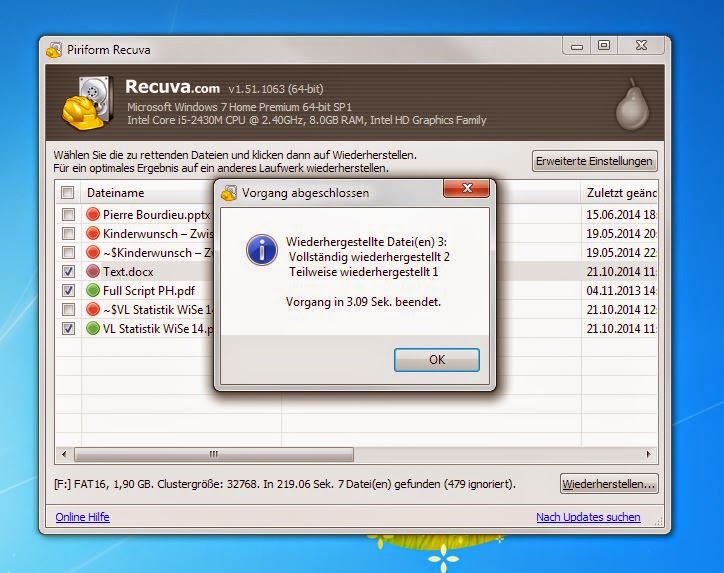Select the VL Statistik WiSe 14 file name
Image resolution: width=724 pixels, height=573 pixels.
158,329
